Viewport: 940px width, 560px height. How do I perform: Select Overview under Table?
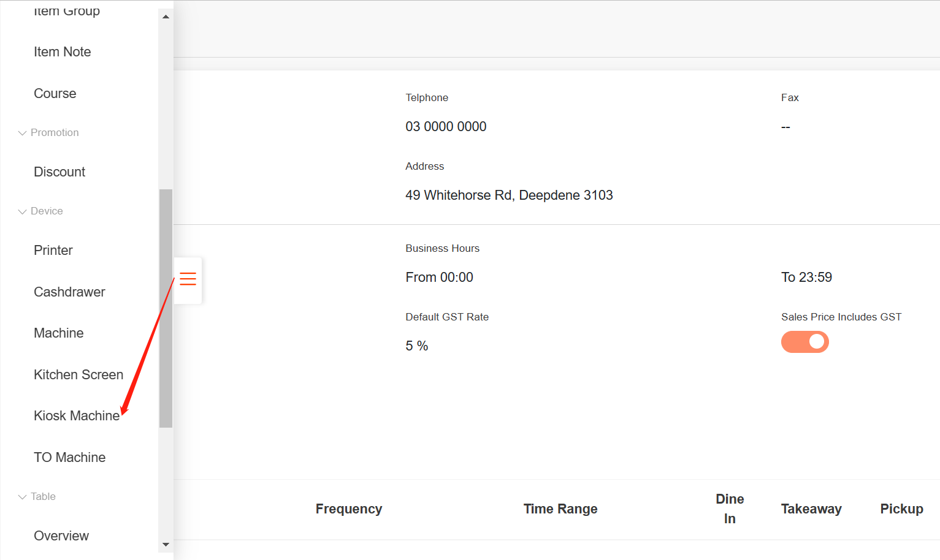point(61,536)
